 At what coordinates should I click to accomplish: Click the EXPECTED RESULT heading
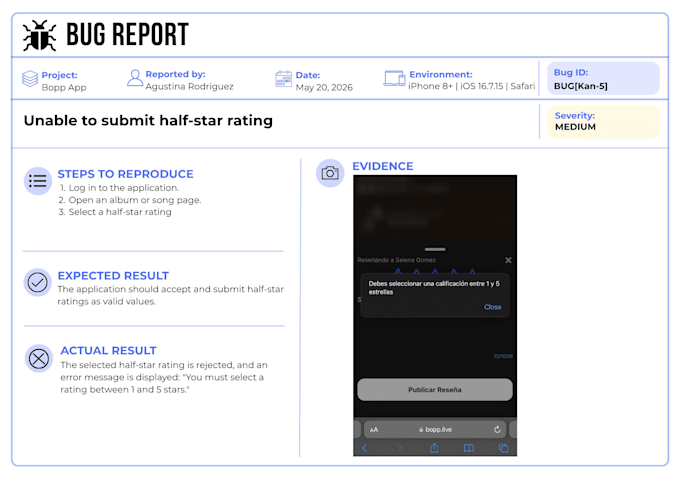(113, 276)
